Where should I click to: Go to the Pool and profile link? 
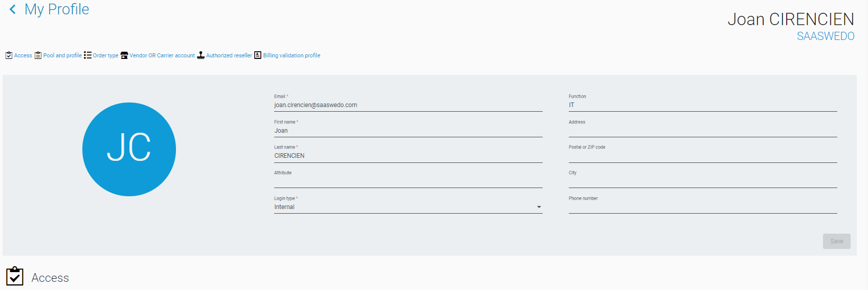click(x=62, y=55)
